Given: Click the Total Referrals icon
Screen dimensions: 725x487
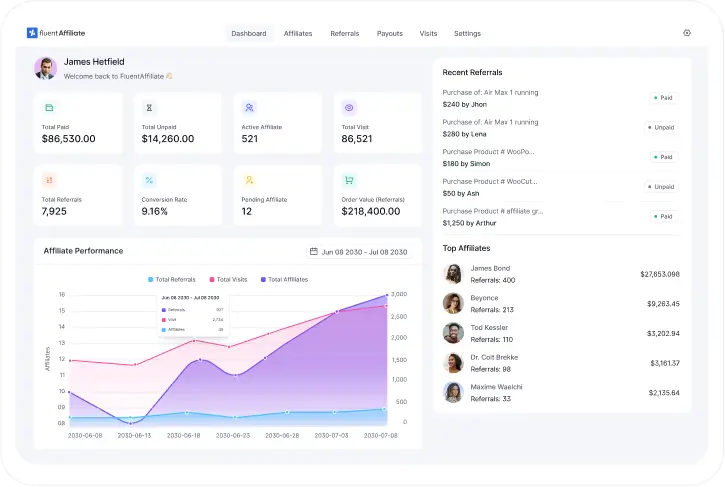Looking at the screenshot, I should [49, 180].
